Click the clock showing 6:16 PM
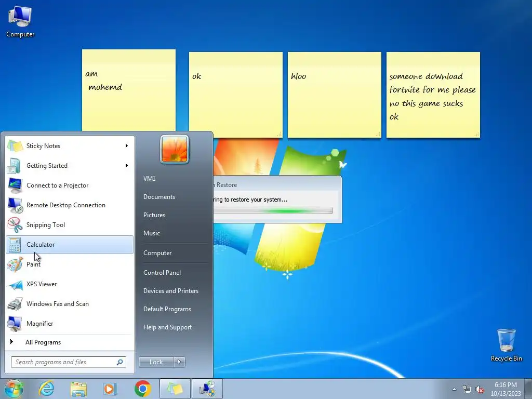 (506, 385)
